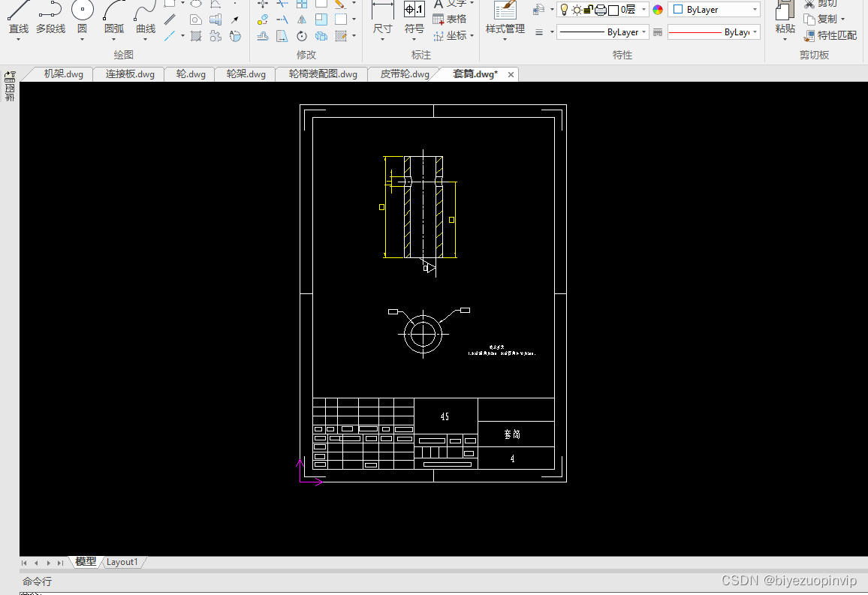
Task: Click the extend tool in 修改 panel
Action: click(x=282, y=20)
